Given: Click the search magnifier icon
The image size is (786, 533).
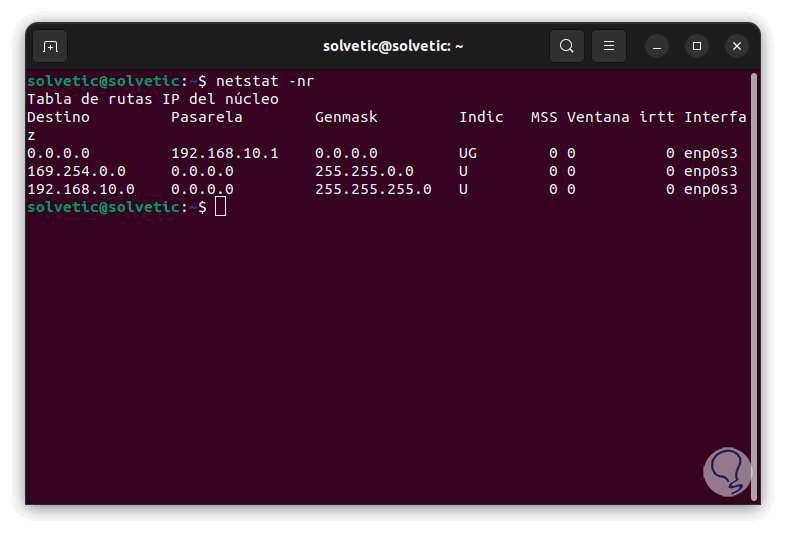Looking at the screenshot, I should point(567,46).
